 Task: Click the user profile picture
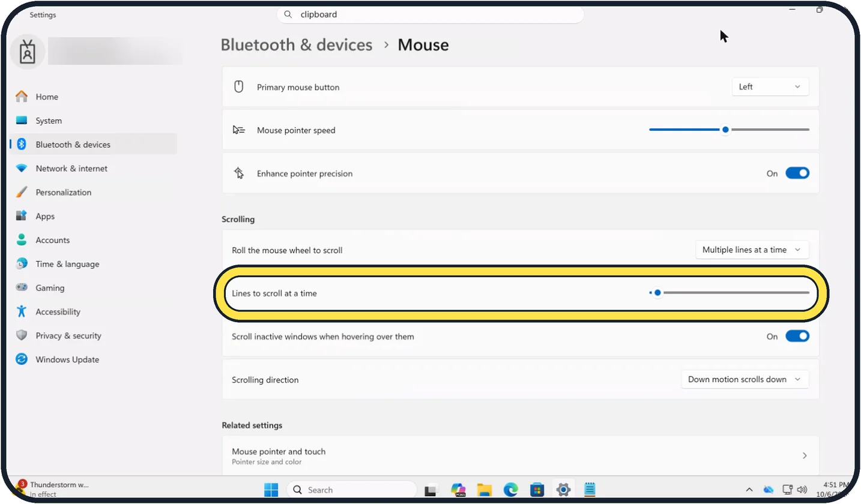pyautogui.click(x=28, y=52)
